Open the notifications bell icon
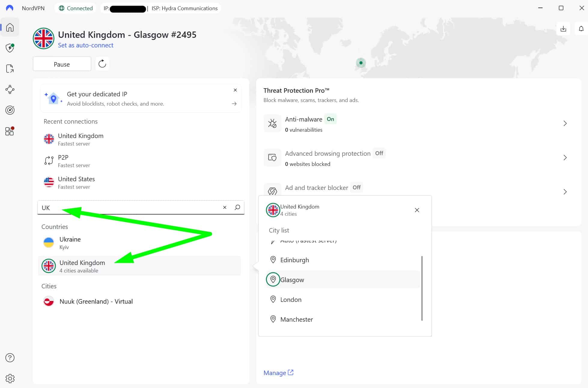Screen dimensions: 588x388 (x=581, y=29)
